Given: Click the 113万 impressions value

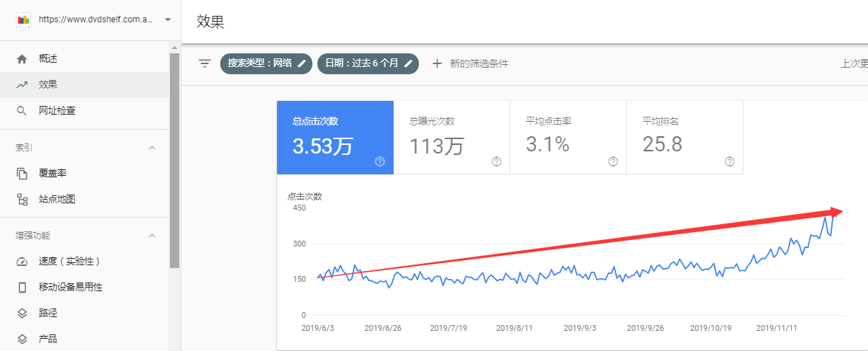Looking at the screenshot, I should pyautogui.click(x=437, y=146).
